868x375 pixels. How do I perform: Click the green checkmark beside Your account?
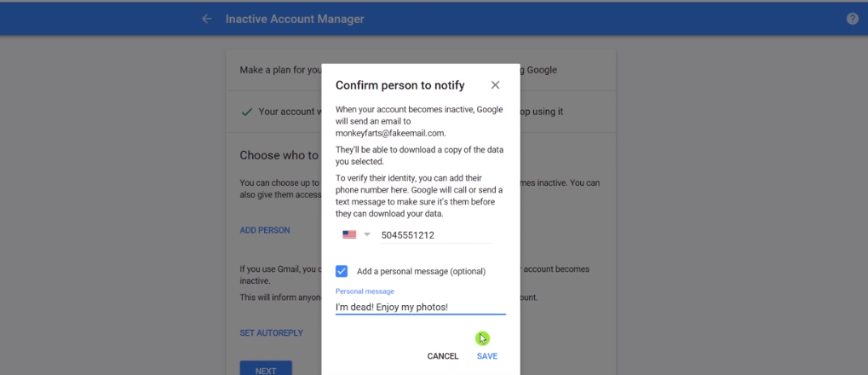pos(247,112)
